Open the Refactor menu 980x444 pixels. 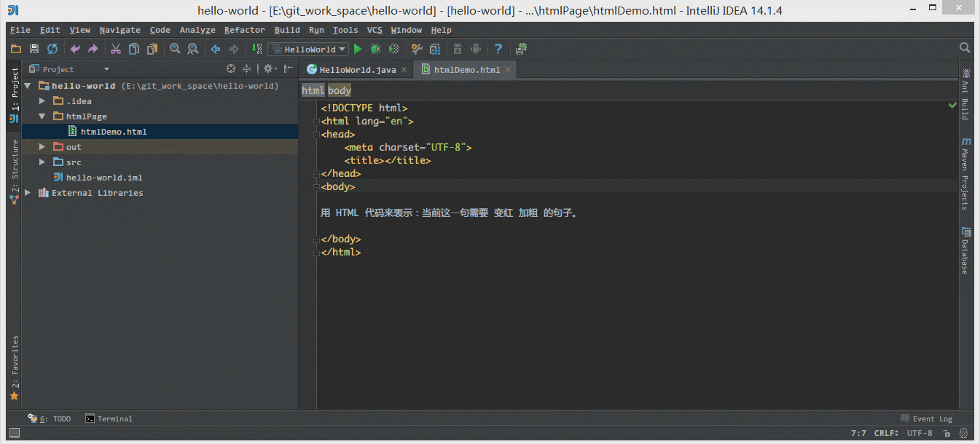tap(244, 30)
